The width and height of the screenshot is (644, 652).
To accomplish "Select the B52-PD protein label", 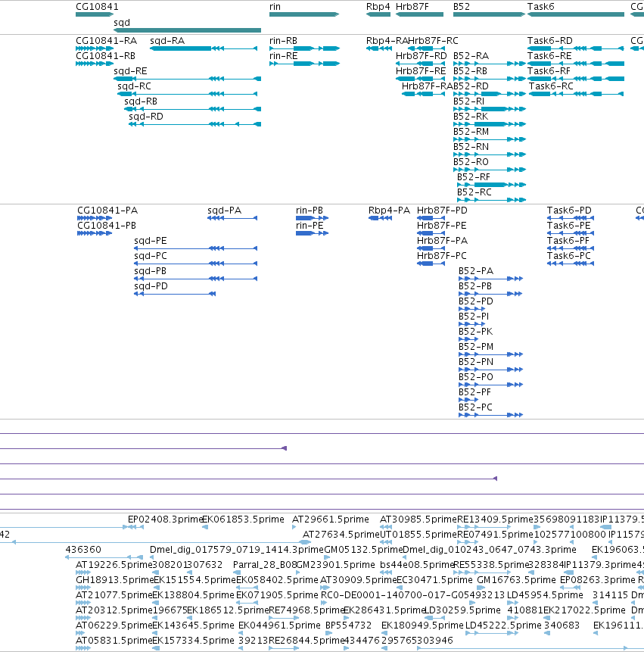I will 476,301.
